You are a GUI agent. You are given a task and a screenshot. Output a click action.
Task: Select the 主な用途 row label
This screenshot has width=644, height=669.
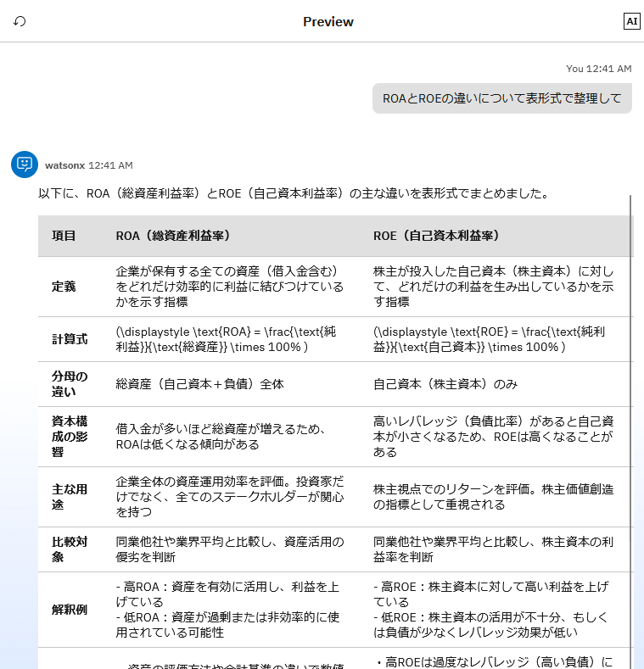tap(70, 497)
